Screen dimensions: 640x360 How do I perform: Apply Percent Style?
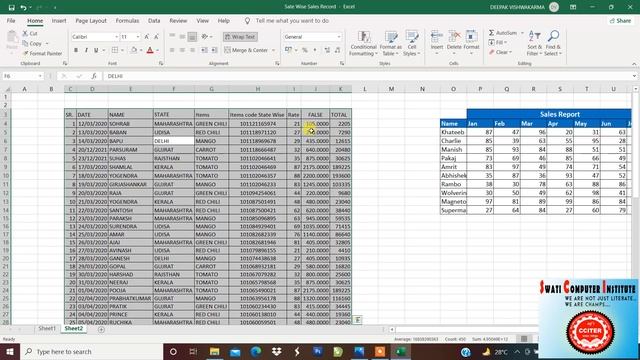(304, 50)
